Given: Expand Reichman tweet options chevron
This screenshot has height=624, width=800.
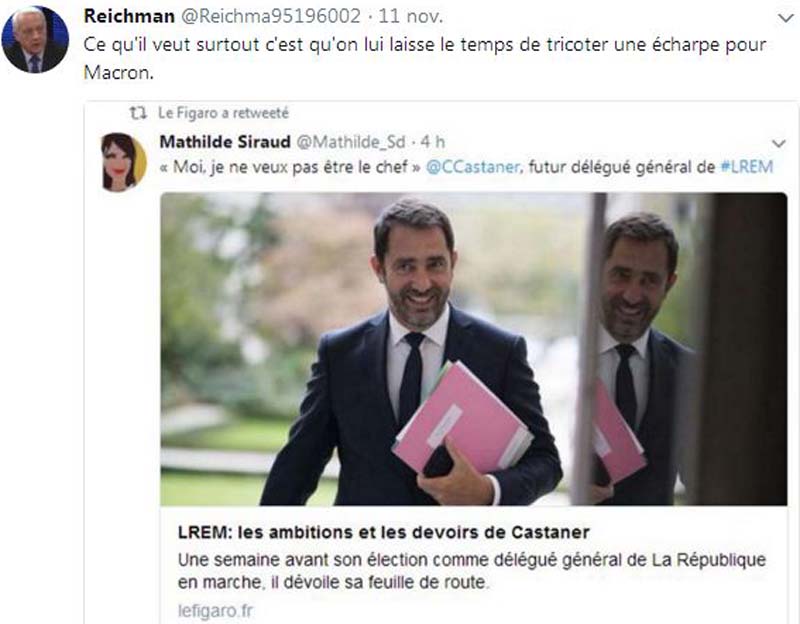Looking at the screenshot, I should 785,18.
